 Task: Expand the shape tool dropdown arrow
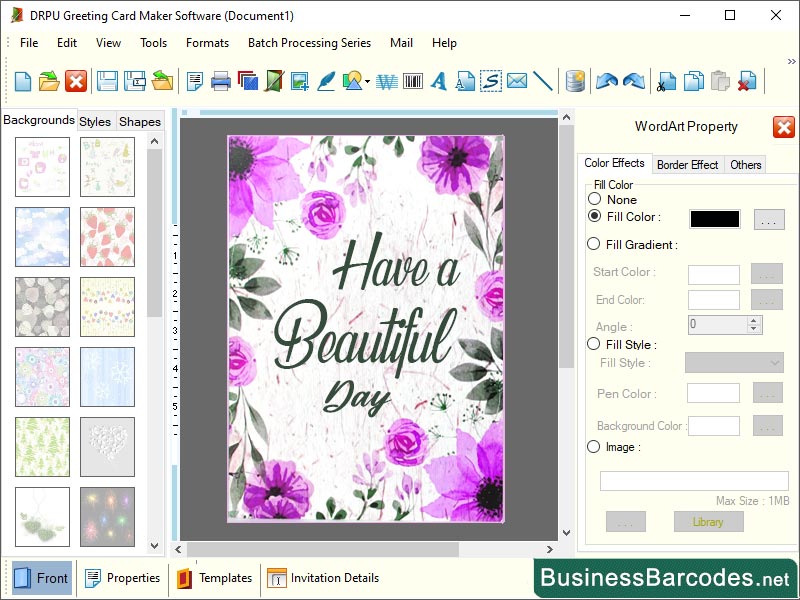pyautogui.click(x=367, y=82)
